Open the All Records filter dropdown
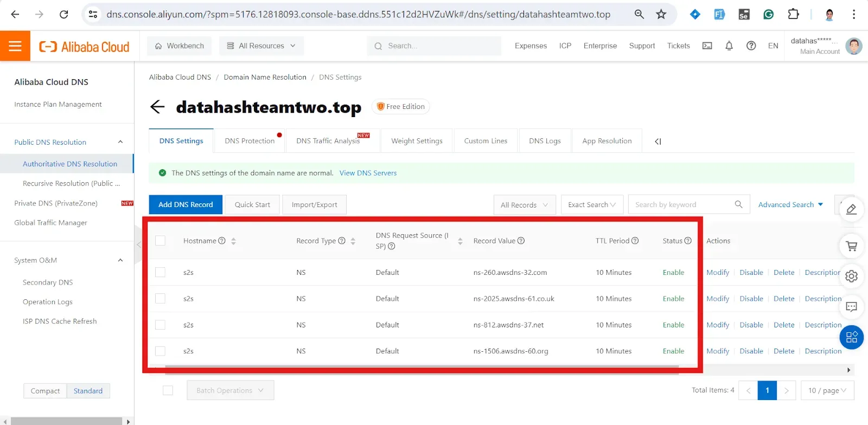The height and width of the screenshot is (425, 868). click(525, 205)
